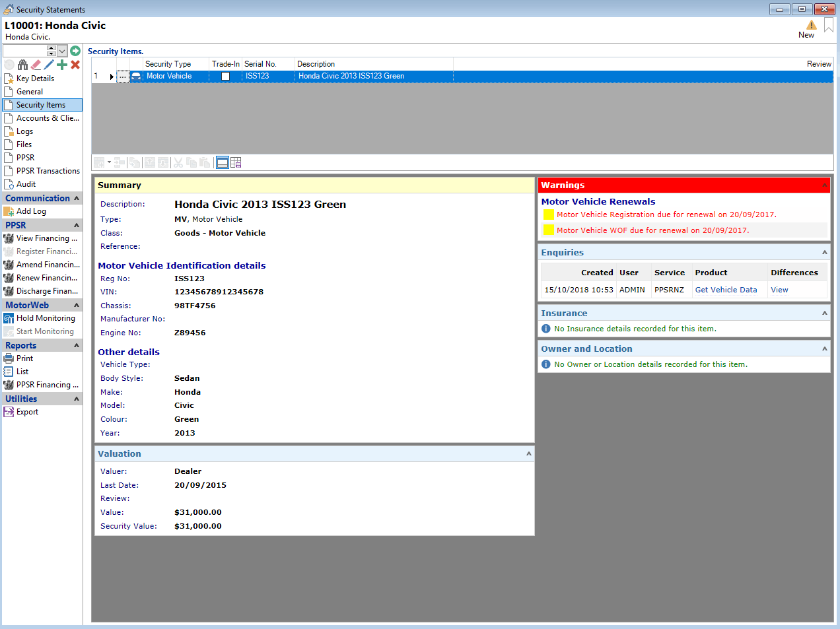Click the save grid layout icon

(236, 162)
